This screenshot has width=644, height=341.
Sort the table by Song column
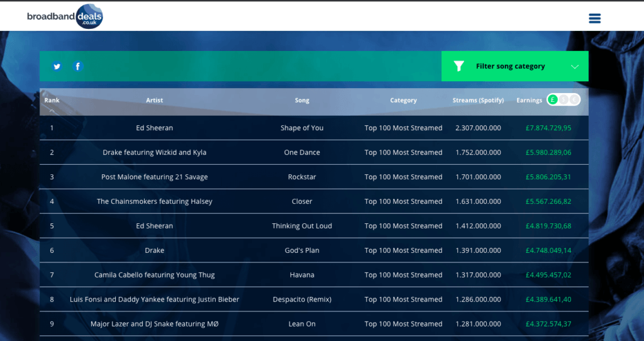[x=302, y=100]
